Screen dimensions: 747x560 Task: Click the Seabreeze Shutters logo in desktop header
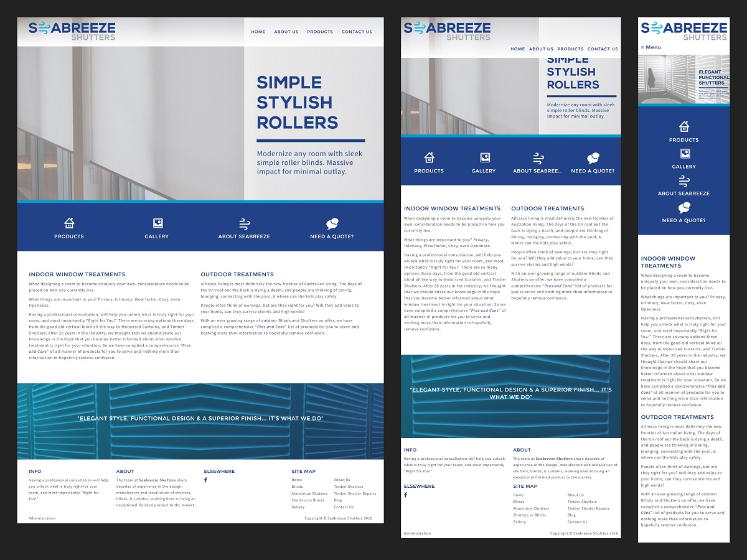click(x=72, y=30)
